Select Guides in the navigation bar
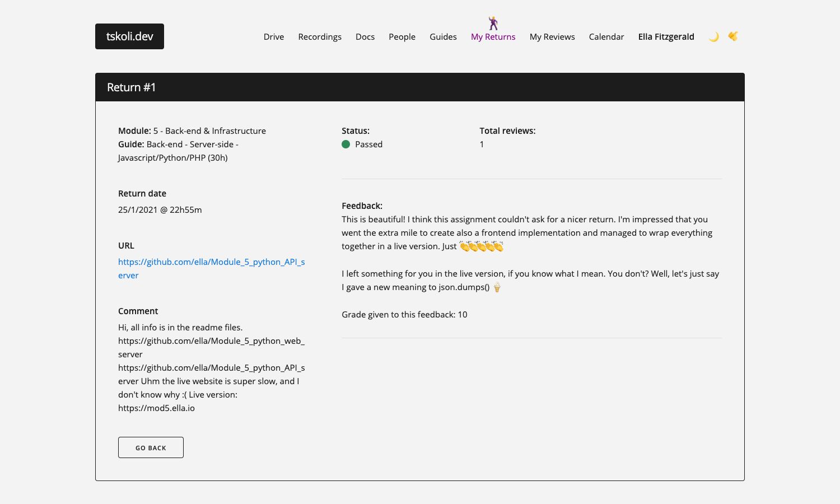Viewport: 840px width, 504px height. [443, 37]
